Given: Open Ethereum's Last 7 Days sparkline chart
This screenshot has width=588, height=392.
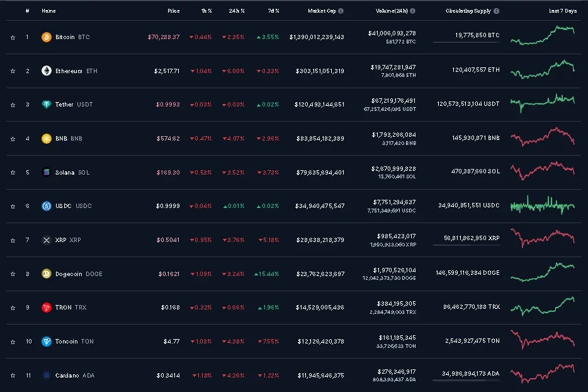Looking at the screenshot, I should coord(542,67).
